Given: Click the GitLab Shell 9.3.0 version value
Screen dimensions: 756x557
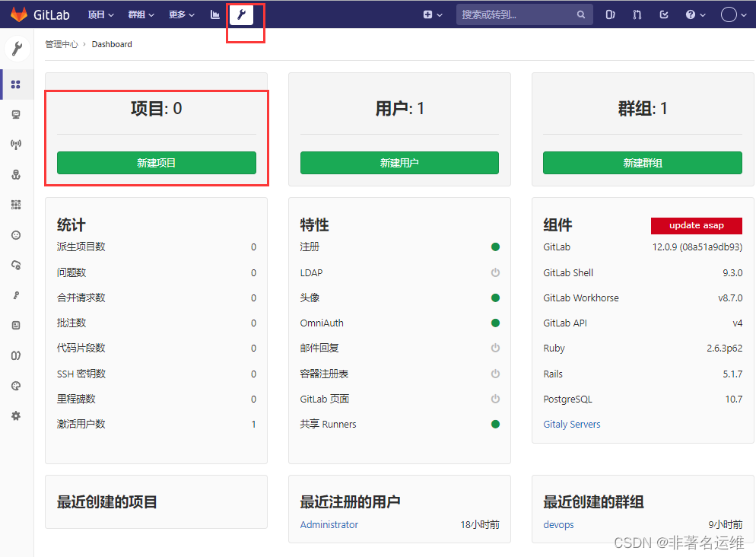Looking at the screenshot, I should click(x=732, y=272).
